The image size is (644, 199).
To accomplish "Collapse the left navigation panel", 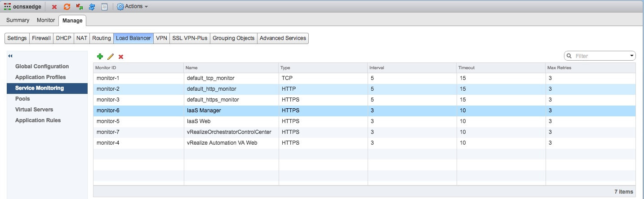I will point(10,56).
